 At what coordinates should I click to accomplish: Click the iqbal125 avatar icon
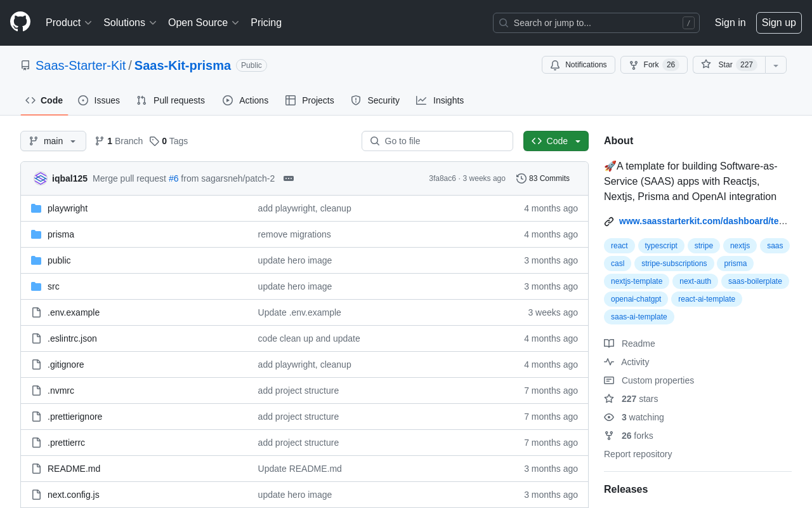point(41,178)
